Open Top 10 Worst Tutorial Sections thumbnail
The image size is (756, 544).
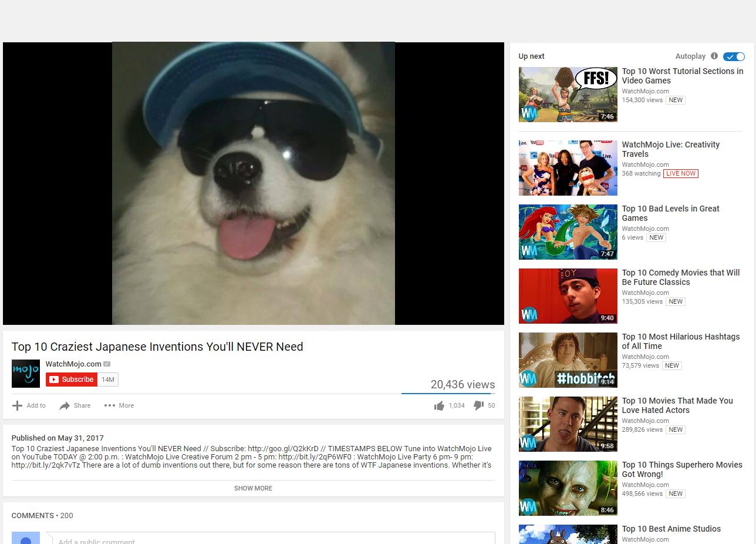point(568,95)
